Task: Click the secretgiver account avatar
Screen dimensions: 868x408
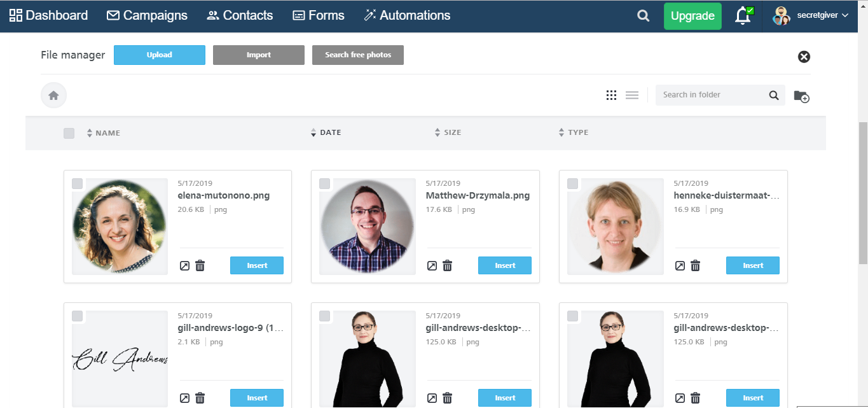Action: tap(781, 16)
